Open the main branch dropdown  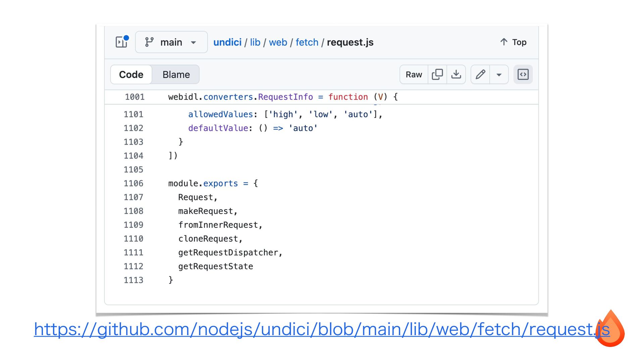(171, 42)
